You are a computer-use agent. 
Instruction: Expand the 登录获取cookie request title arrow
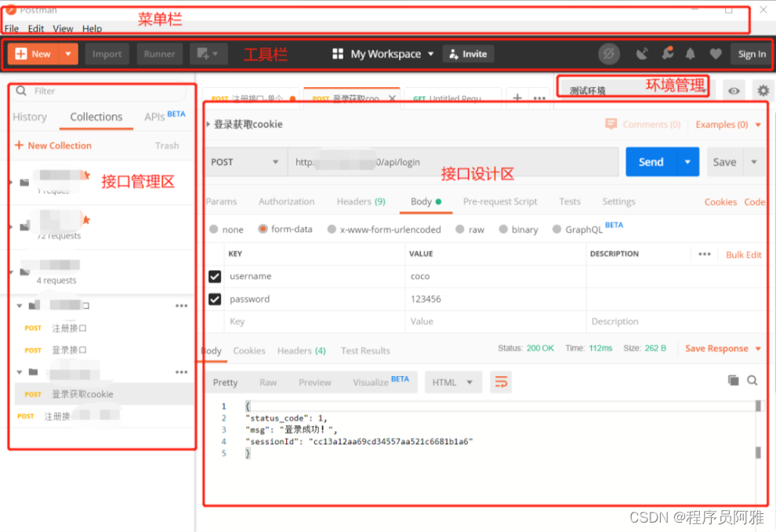209,125
